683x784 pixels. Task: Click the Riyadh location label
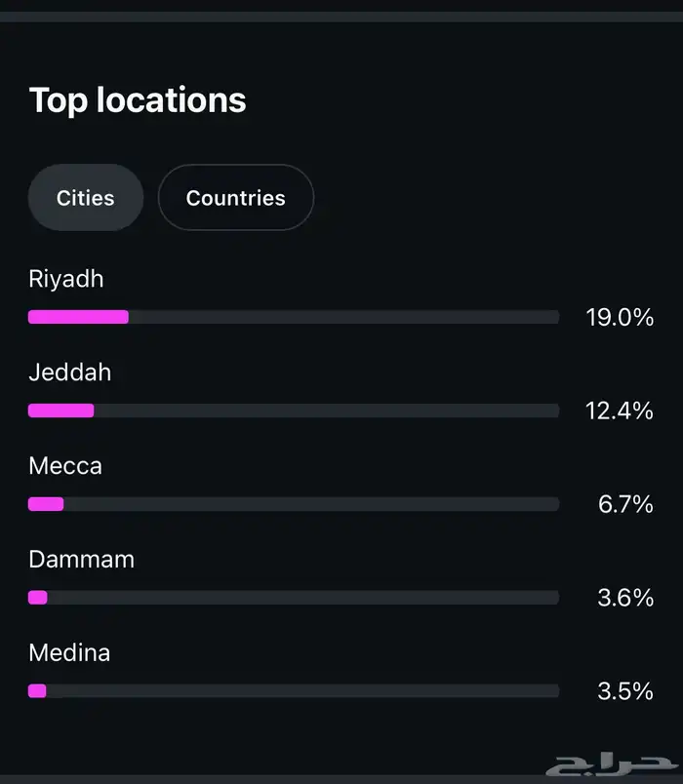pyautogui.click(x=65, y=279)
